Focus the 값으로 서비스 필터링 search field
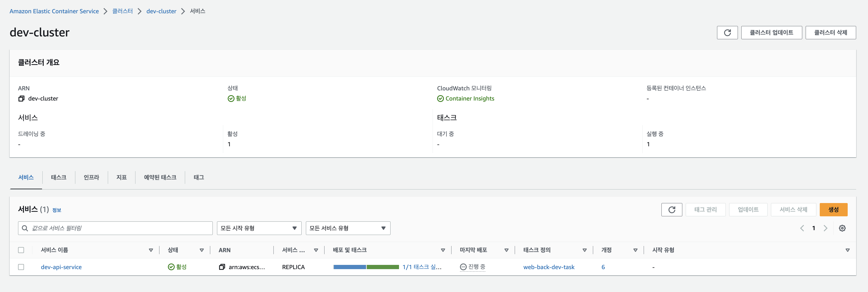 click(115, 228)
